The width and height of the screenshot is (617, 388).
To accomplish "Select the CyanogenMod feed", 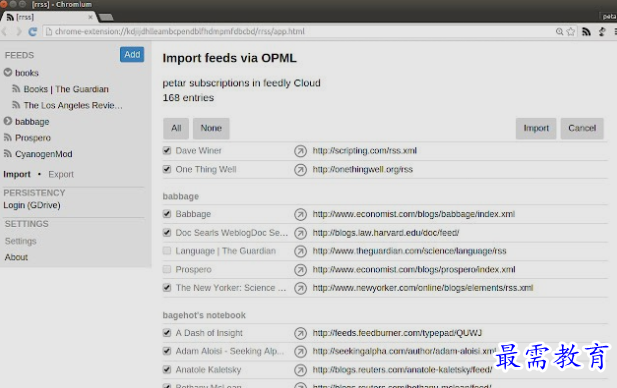I will click(44, 154).
